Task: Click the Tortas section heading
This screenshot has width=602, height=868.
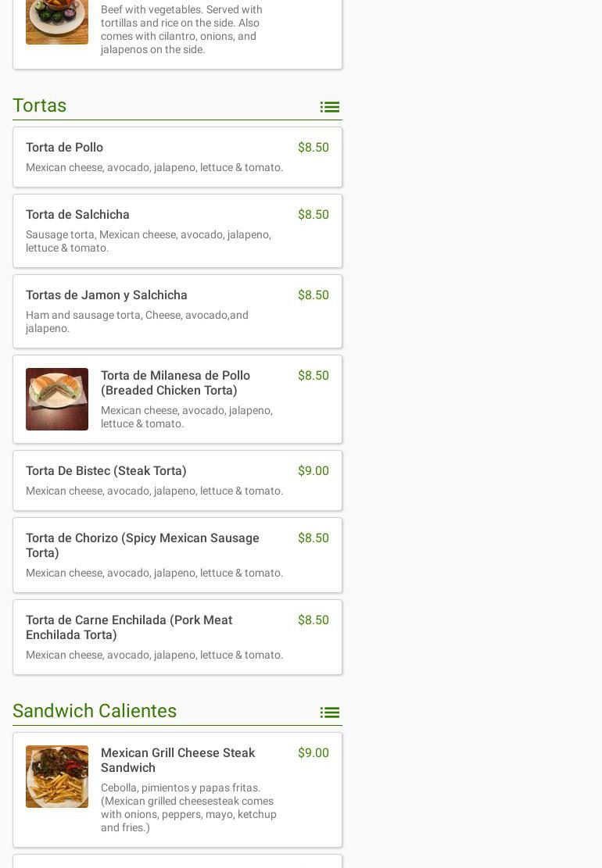Action: pos(40,105)
